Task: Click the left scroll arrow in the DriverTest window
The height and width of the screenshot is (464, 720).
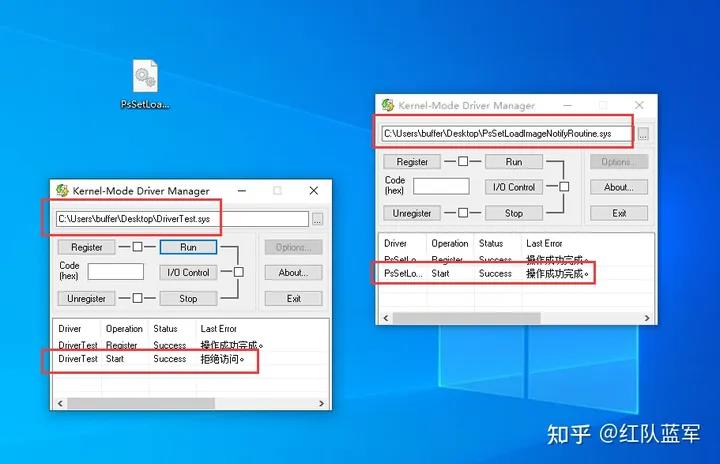Action: (x=60, y=403)
